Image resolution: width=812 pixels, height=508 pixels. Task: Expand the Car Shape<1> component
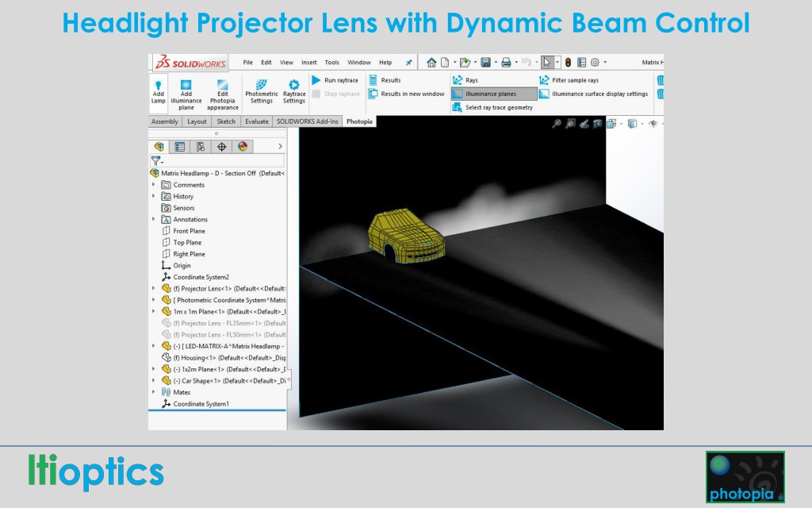[x=153, y=380]
